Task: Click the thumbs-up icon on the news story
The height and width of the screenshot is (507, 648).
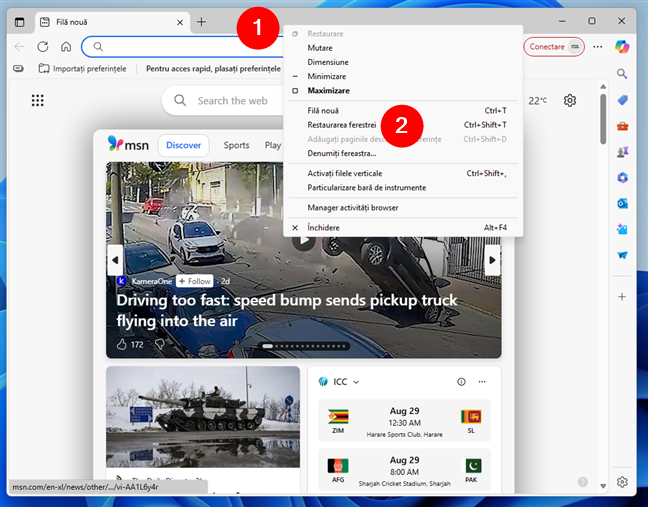Action: point(122,344)
